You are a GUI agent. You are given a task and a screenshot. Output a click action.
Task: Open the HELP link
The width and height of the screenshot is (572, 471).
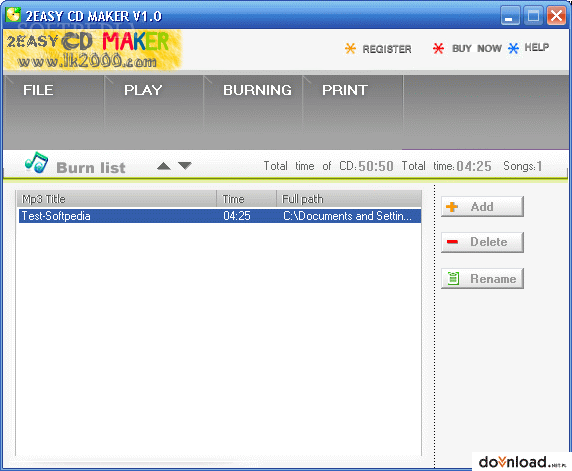point(537,47)
